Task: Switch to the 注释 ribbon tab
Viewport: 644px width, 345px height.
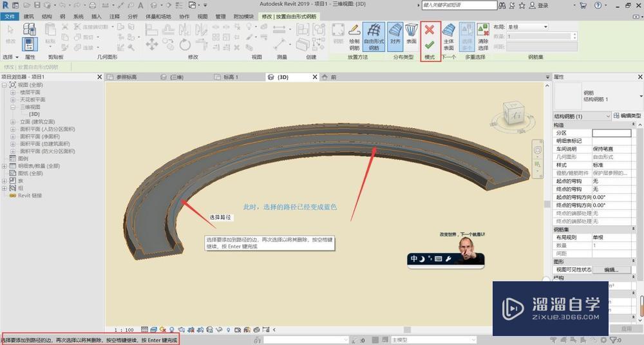Action: (115, 17)
